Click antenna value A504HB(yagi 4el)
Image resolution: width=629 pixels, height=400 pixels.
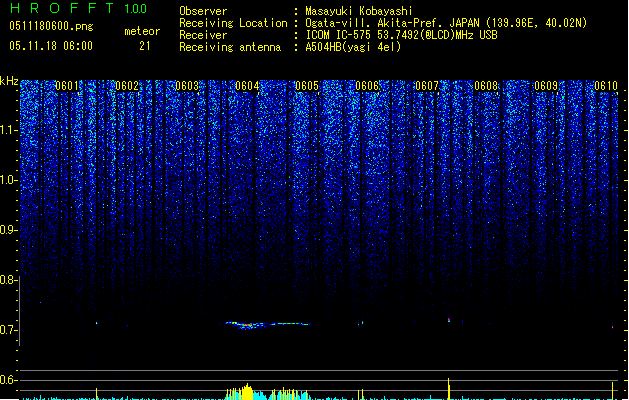pos(353,47)
